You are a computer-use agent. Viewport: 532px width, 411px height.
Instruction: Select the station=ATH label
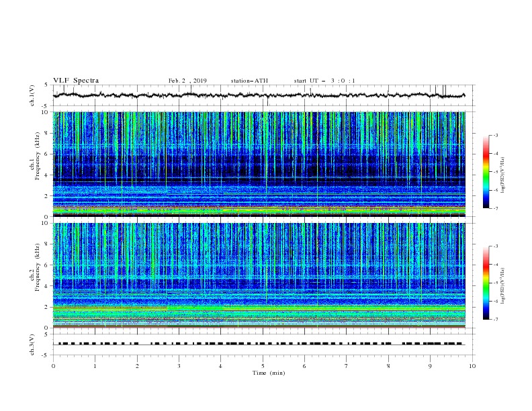pos(249,81)
